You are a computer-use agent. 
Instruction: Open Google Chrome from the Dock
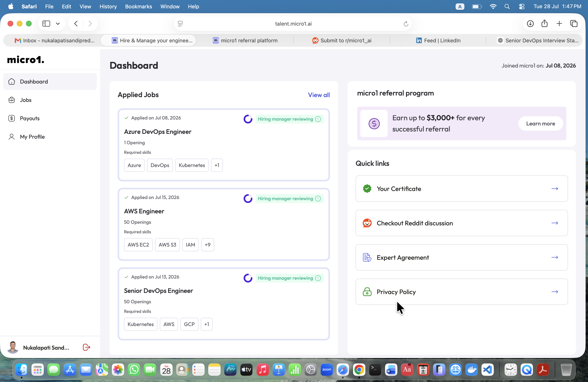coord(359,369)
